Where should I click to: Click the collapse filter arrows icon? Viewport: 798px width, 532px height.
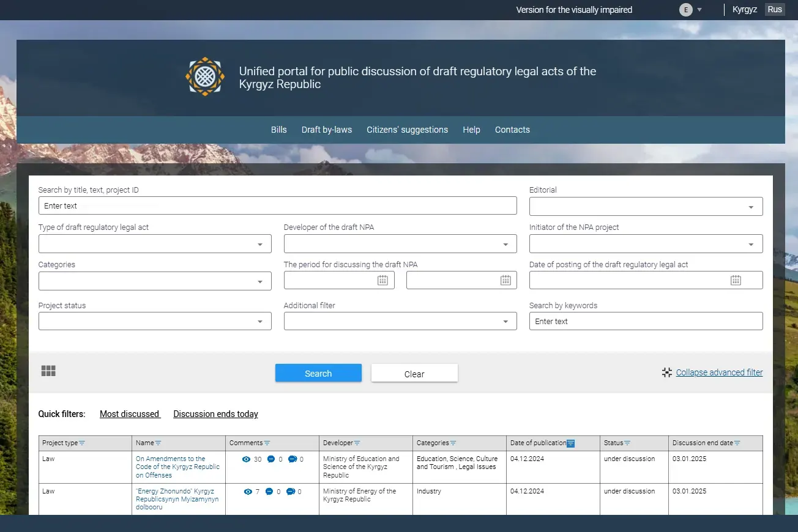[667, 372]
